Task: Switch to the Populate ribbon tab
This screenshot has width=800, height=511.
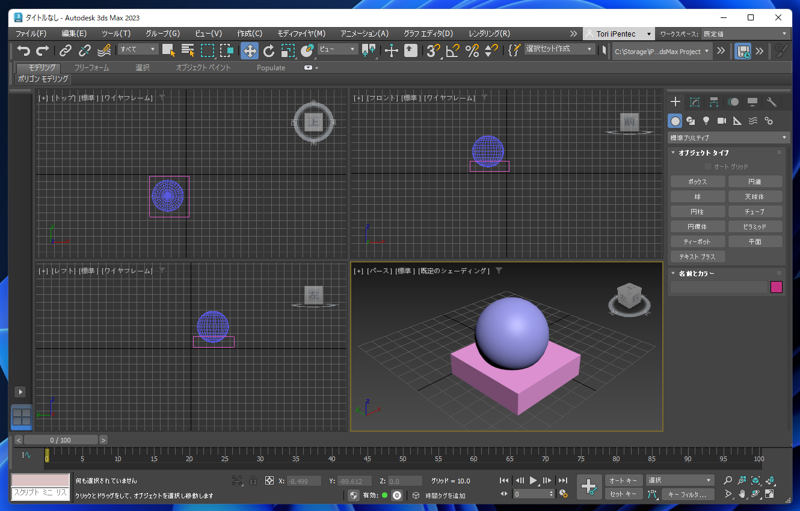Action: point(271,67)
